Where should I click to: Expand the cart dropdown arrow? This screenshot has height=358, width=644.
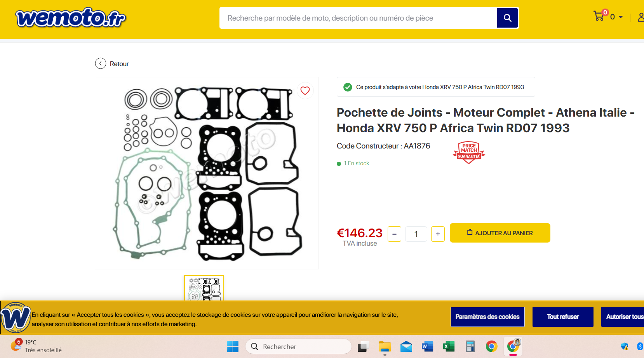621,17
